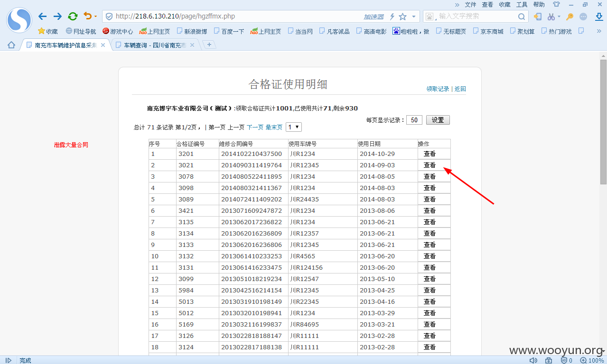The width and height of the screenshot is (607, 364).
Task: Open the 文件 menu
Action: (x=470, y=4)
